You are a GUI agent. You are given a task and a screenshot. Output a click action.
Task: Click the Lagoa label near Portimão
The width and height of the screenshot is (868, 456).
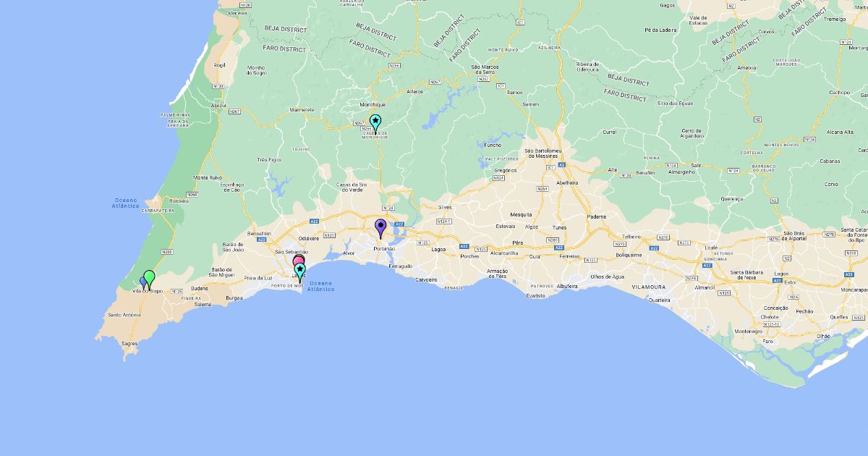438,249
